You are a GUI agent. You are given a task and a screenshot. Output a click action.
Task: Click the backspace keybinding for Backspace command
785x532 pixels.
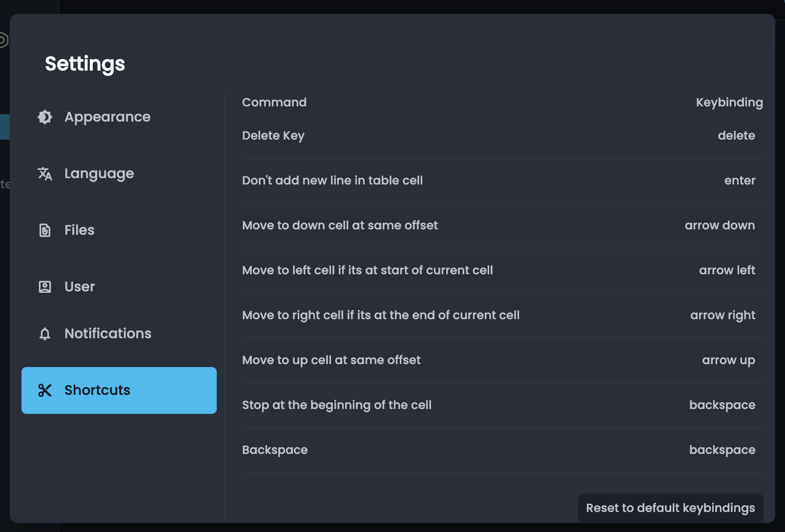[722, 450]
